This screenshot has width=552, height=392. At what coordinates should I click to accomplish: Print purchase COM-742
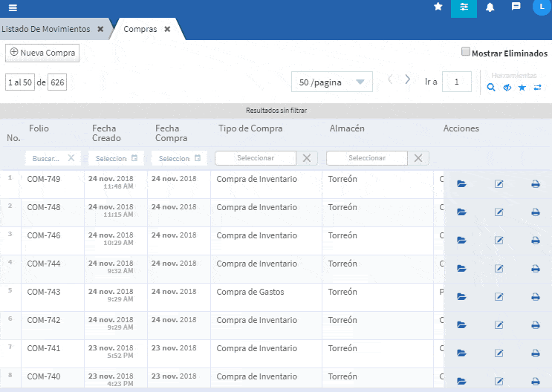tap(536, 324)
